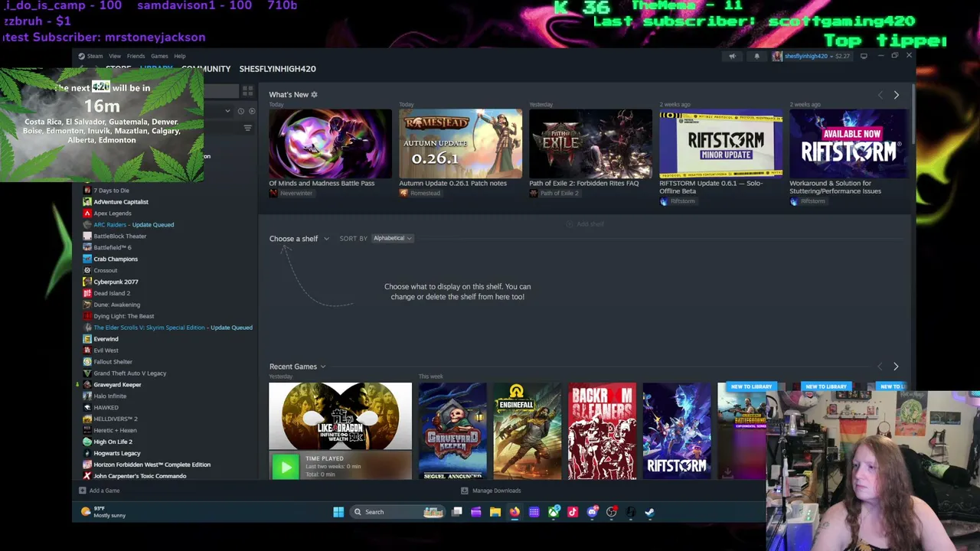
Task: Select Apex Legends in library list
Action: click(113, 214)
